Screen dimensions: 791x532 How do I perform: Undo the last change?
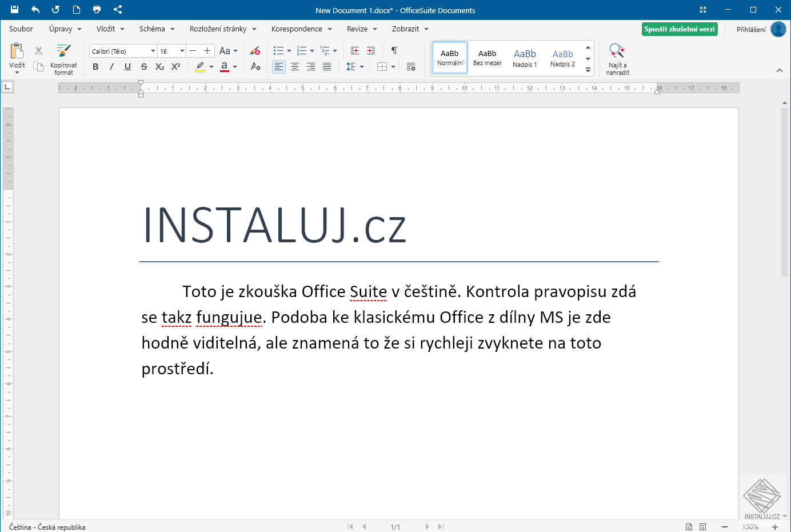tap(35, 10)
